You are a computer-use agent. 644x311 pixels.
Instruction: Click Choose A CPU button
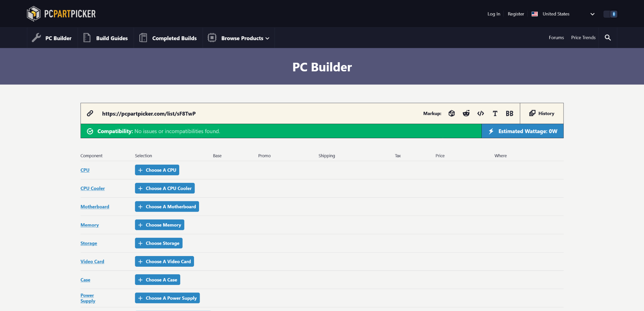point(157,170)
